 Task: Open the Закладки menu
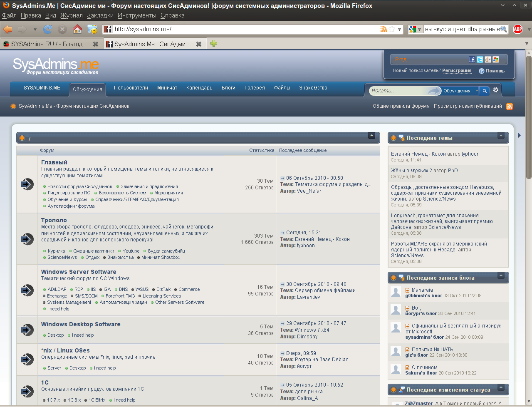(x=100, y=15)
